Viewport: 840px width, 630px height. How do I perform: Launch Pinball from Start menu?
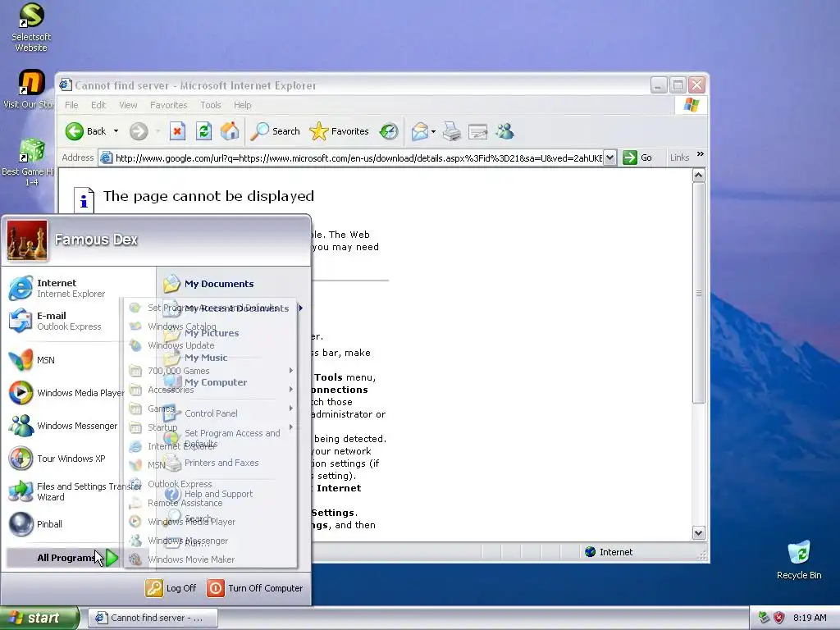pyautogui.click(x=36, y=524)
